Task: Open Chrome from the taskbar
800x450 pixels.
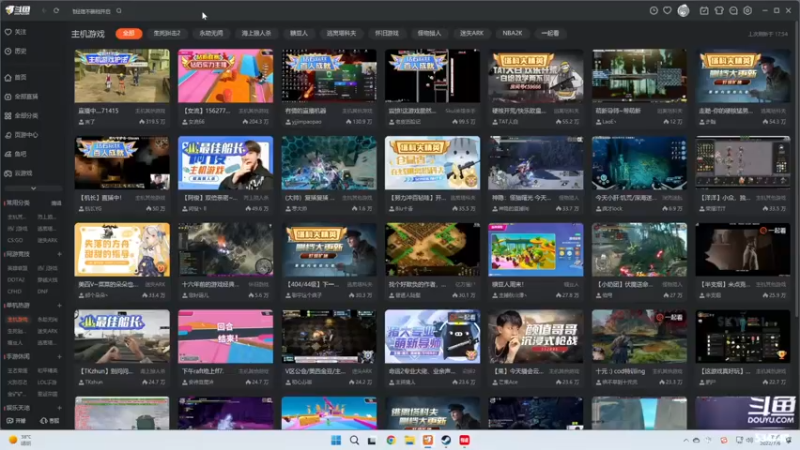Action: pos(391,440)
